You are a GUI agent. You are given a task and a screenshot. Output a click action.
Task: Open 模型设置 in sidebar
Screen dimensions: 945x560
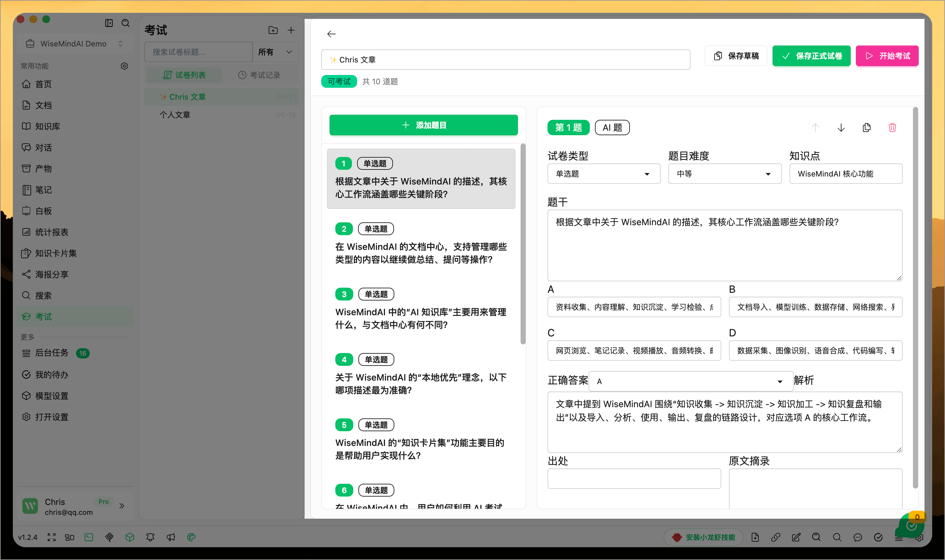(75, 396)
